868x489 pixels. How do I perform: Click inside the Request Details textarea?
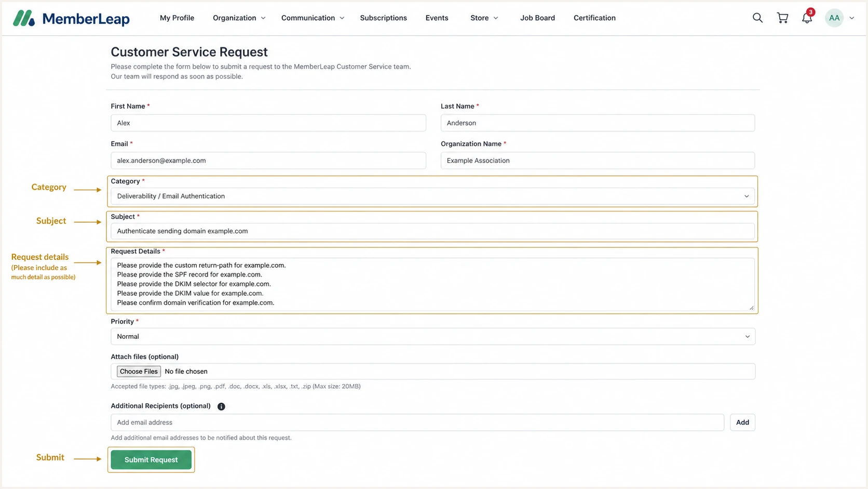coord(433,284)
